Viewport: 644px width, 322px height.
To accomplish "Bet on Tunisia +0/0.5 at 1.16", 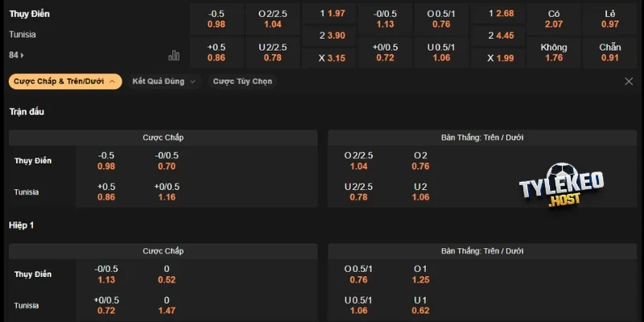I will click(167, 192).
